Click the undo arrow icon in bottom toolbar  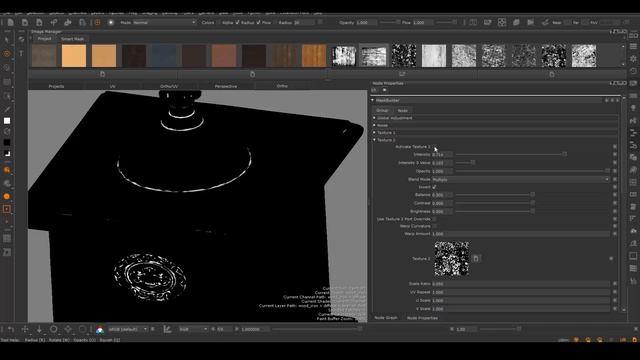[11, 329]
